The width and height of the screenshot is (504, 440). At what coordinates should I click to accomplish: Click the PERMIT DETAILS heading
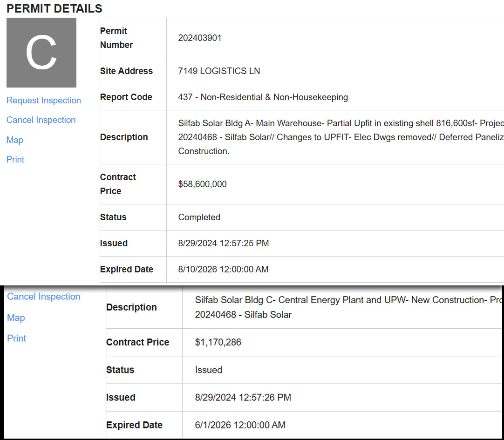[54, 8]
